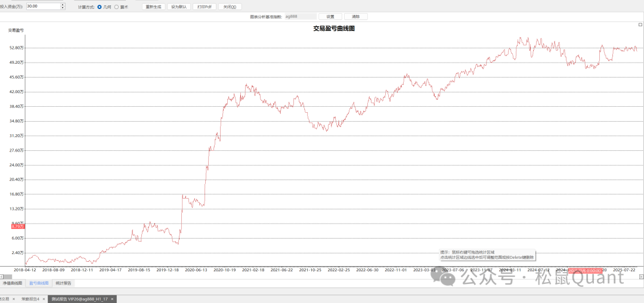Click the ag888 benchmark index field
Image resolution: width=644 pixels, height=303 pixels.
300,17
